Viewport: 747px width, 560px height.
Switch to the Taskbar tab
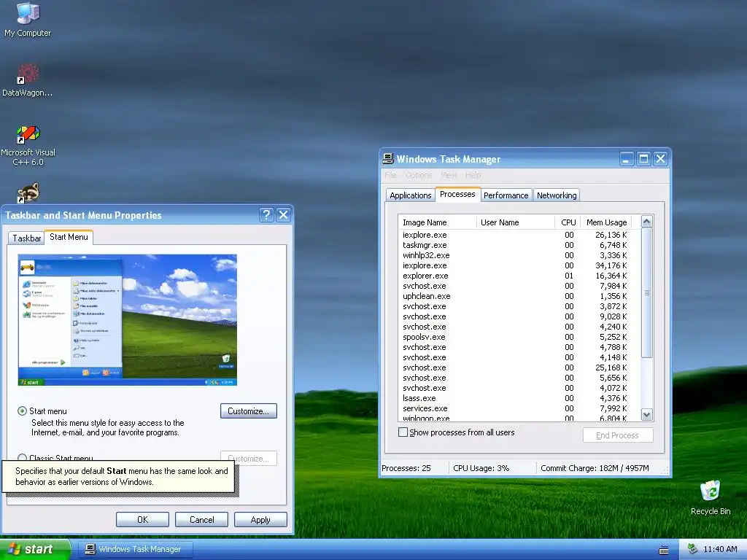click(x=26, y=238)
